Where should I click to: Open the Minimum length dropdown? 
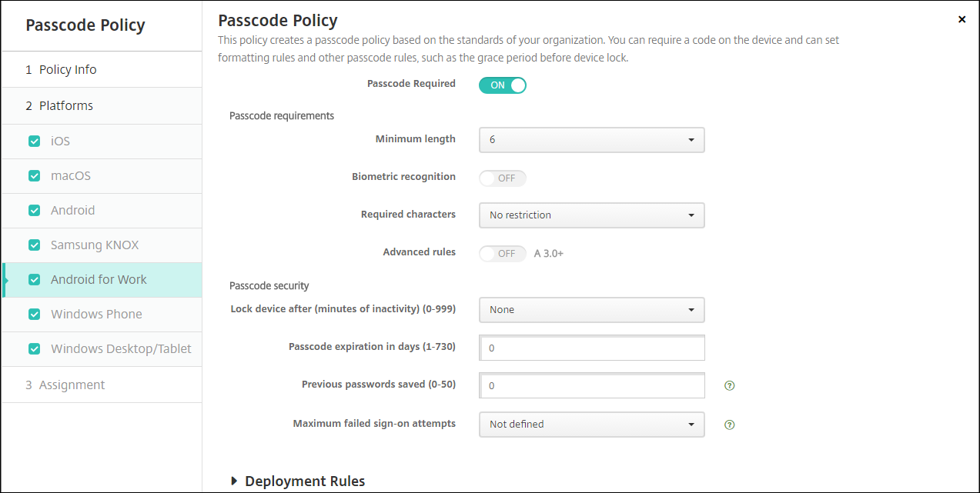[591, 140]
